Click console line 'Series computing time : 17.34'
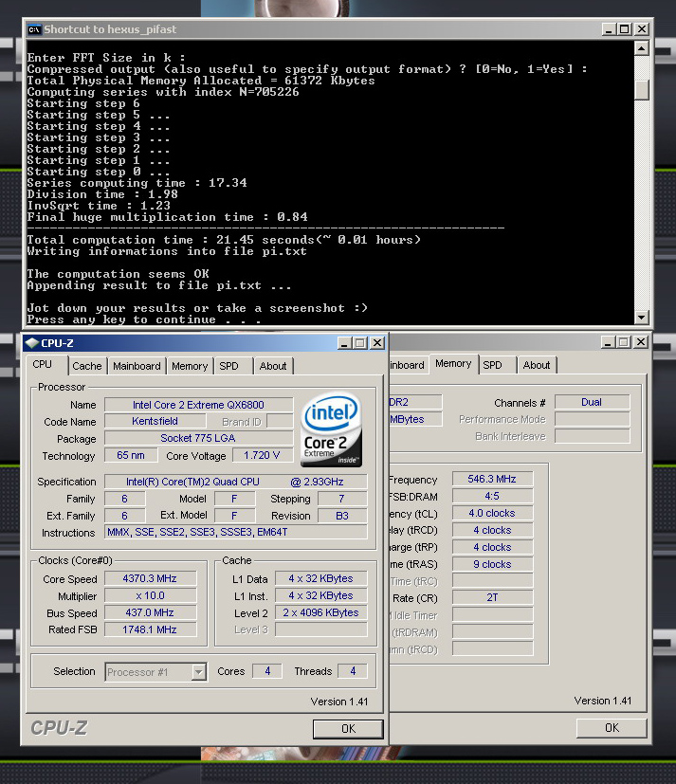Image resolution: width=676 pixels, height=784 pixels. 137,183
